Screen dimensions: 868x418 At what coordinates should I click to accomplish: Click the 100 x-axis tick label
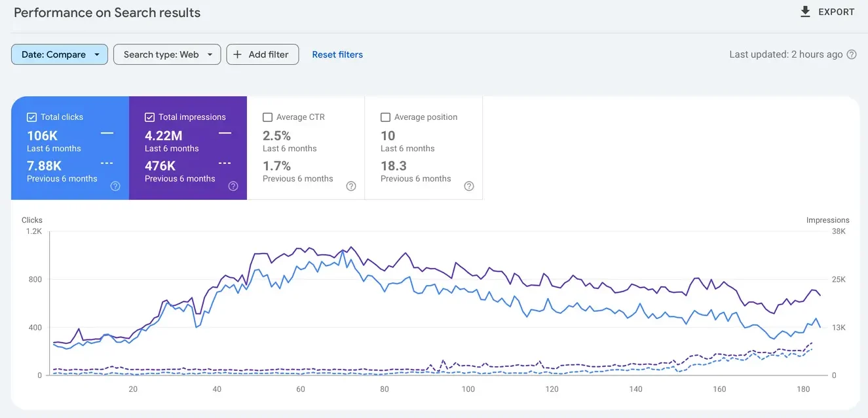pyautogui.click(x=468, y=389)
